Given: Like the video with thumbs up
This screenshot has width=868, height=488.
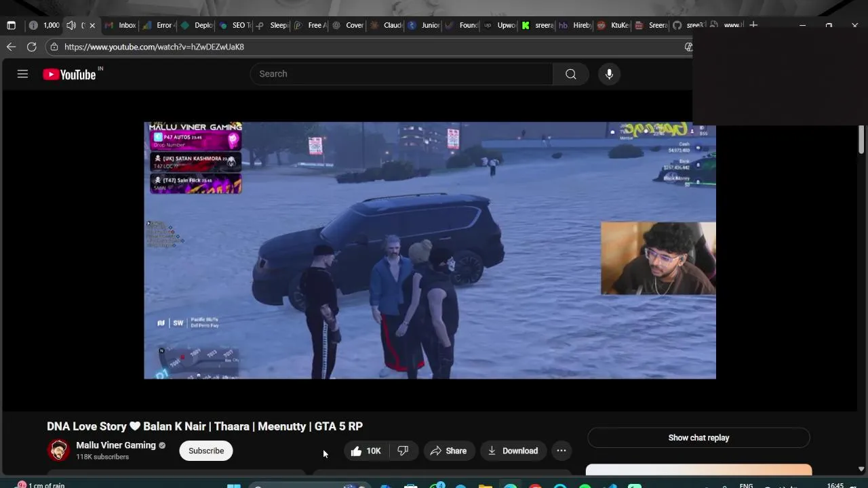Looking at the screenshot, I should point(366,451).
